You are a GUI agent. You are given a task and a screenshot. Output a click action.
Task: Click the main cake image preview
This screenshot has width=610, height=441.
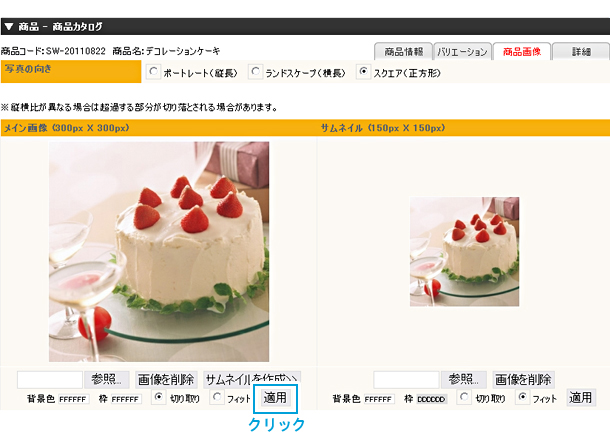pyautogui.click(x=159, y=252)
